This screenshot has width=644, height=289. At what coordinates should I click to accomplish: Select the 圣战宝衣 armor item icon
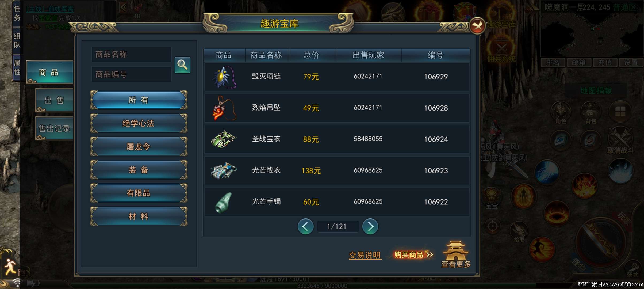(224, 139)
